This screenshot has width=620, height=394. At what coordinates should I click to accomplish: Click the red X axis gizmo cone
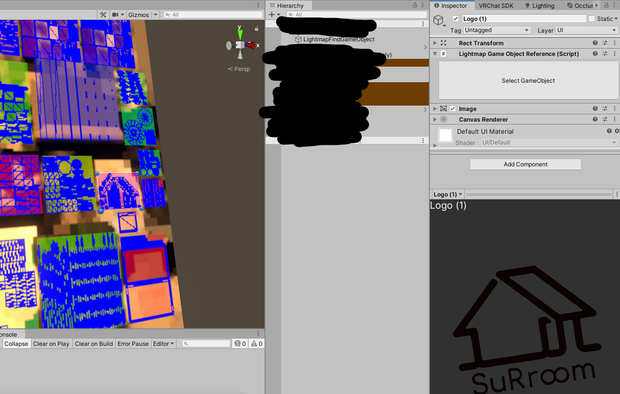[250, 45]
